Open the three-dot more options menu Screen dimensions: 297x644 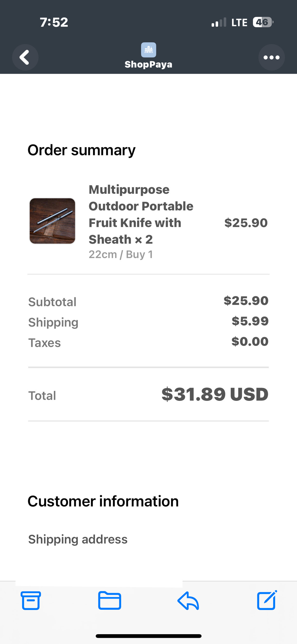271,57
